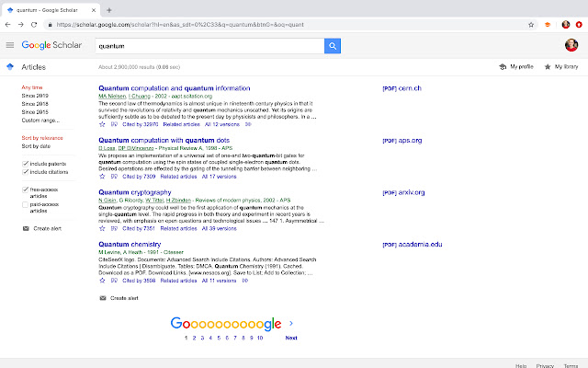Open Quantum computation with quantum dots article
The height and width of the screenshot is (368, 588).
point(164,140)
